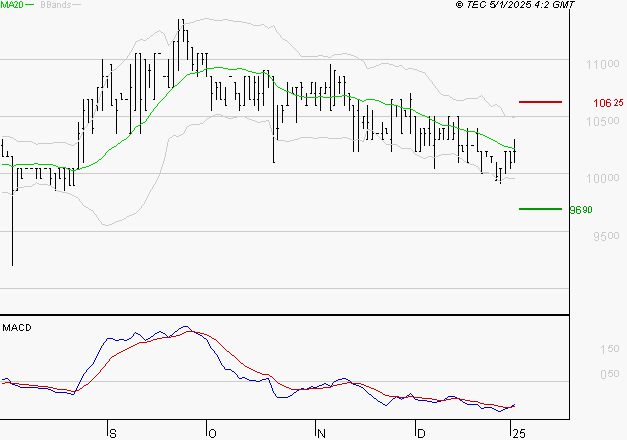The height and width of the screenshot is (440, 627).
Task: Click the 0.50 MACD axis label
Action: click(609, 374)
